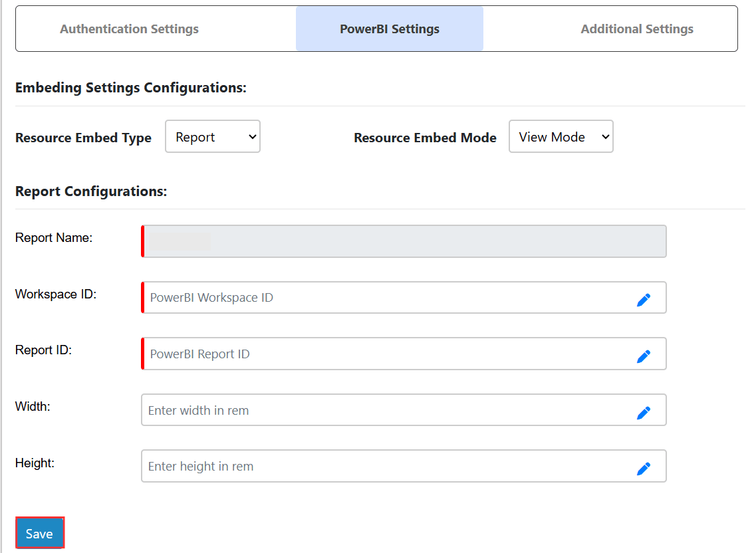Focus the 'Enter height in rem' field
The height and width of the screenshot is (553, 756).
pos(404,466)
